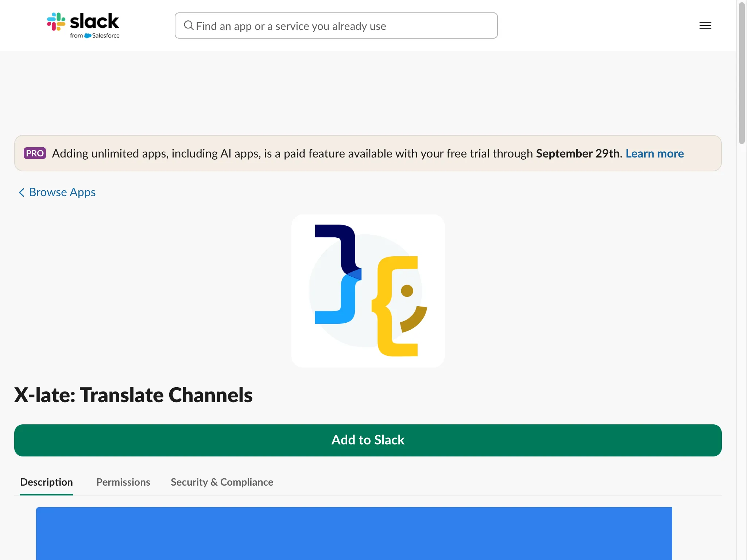
Task: Click the search magnifier icon
Action: point(189,26)
